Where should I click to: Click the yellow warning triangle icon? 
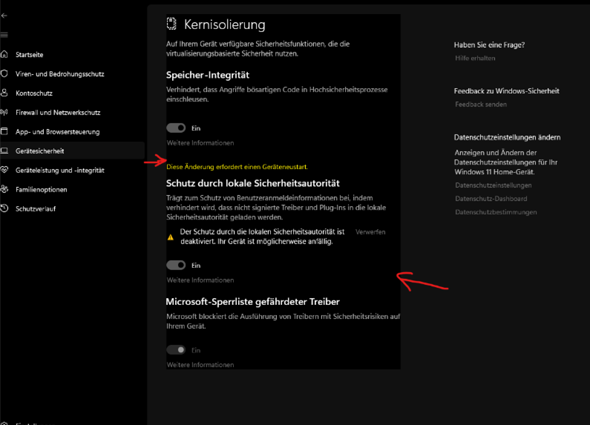point(170,237)
